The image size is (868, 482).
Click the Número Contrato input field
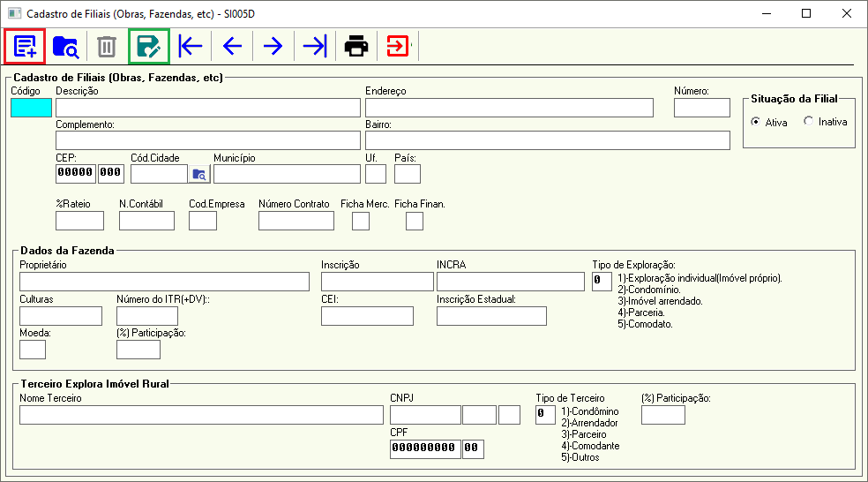click(x=296, y=221)
